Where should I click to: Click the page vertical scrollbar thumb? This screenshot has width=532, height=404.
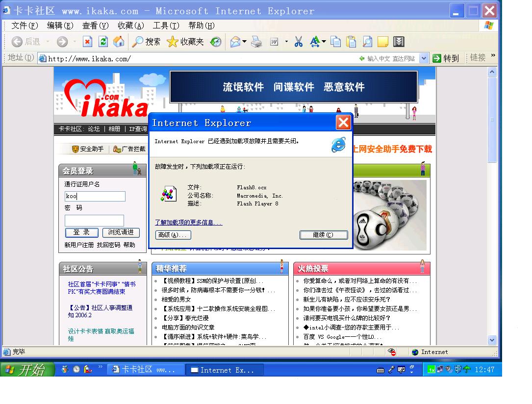pyautogui.click(x=492, y=120)
